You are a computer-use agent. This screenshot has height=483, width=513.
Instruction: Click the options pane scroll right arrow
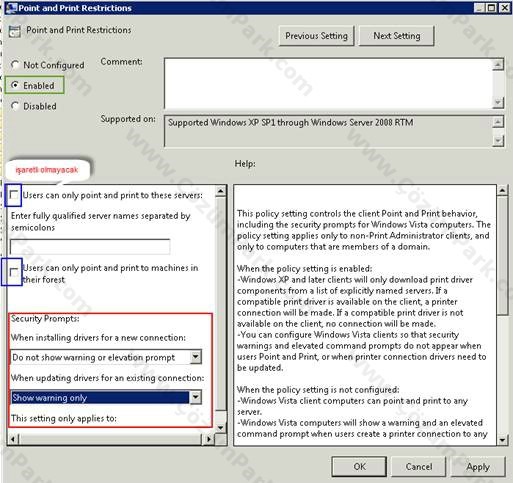(209, 439)
